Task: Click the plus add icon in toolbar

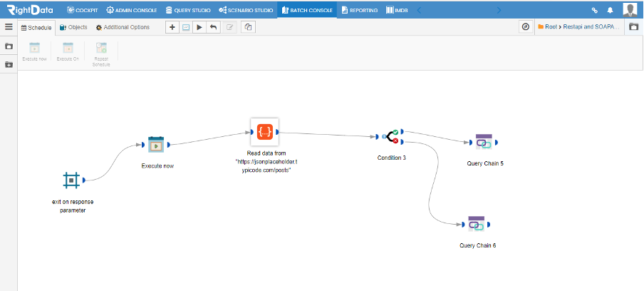Action: [172, 27]
